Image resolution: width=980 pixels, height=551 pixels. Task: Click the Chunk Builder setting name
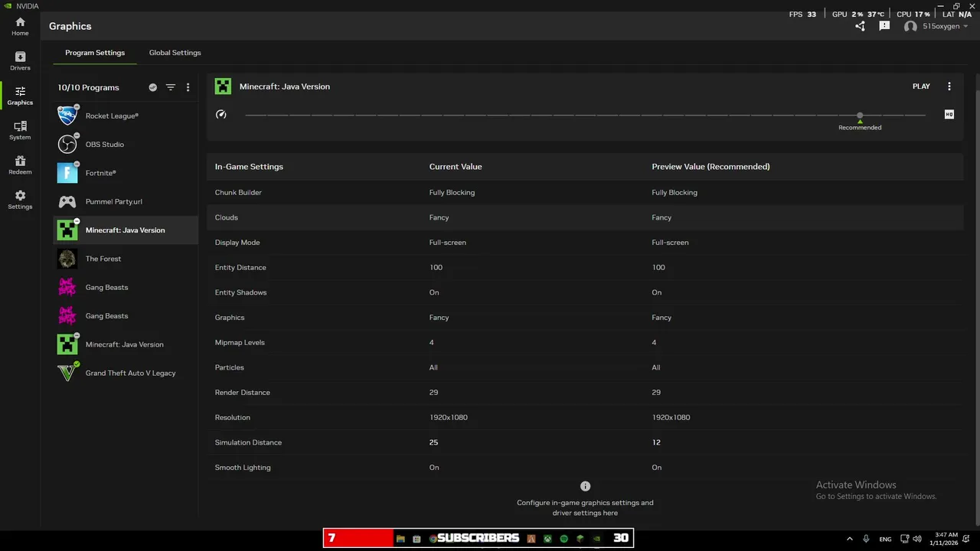pyautogui.click(x=238, y=192)
